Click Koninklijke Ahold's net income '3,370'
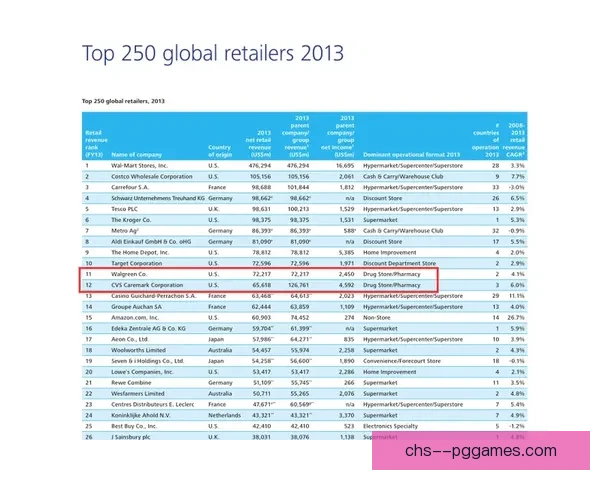600x480 pixels. click(x=346, y=415)
